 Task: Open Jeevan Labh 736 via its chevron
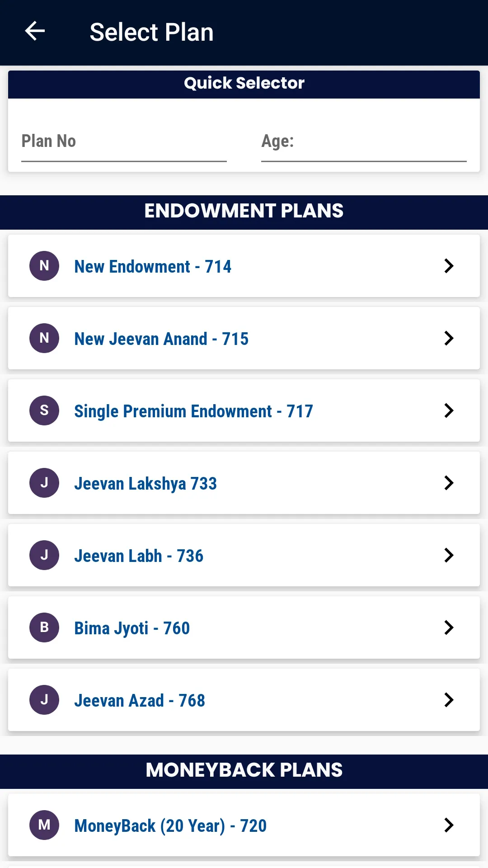(x=449, y=555)
